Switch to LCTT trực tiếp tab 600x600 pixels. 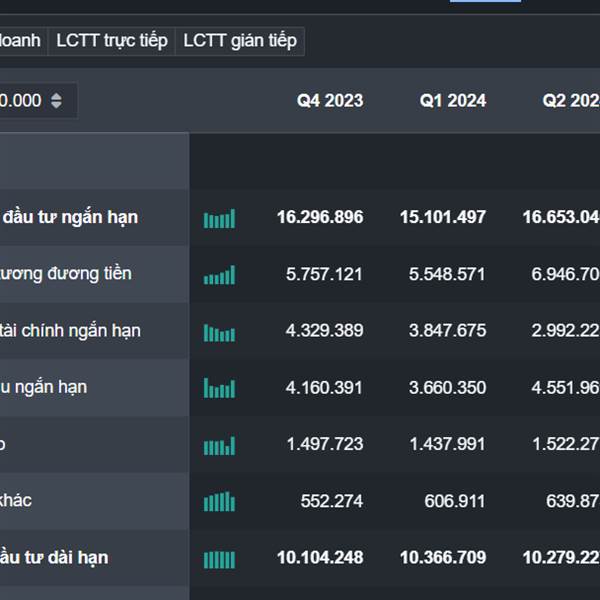point(111,41)
